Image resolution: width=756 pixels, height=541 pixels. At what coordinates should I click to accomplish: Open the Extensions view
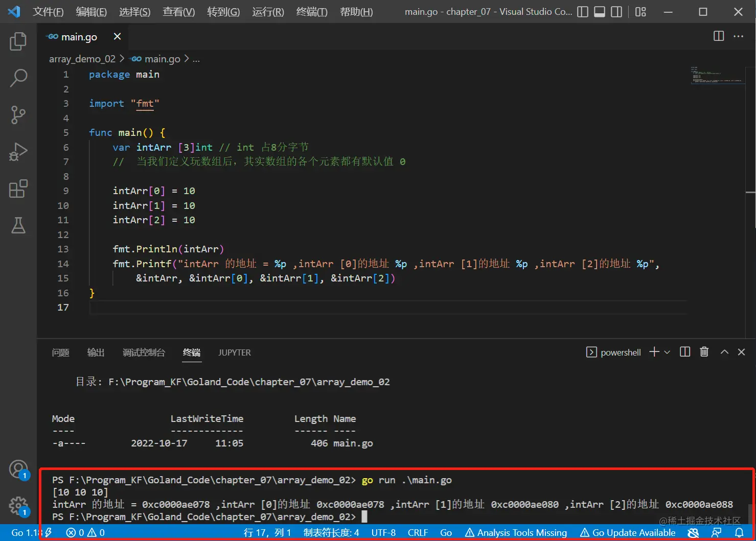(18, 189)
